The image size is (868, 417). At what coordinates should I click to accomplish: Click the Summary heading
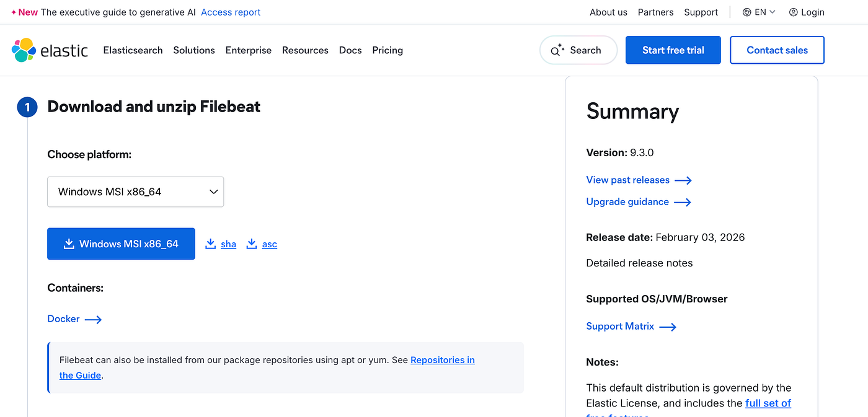pyautogui.click(x=632, y=112)
